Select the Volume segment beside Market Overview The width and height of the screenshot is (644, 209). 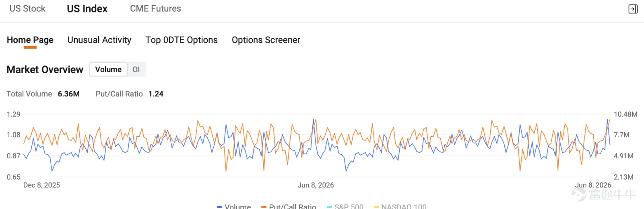(x=108, y=70)
